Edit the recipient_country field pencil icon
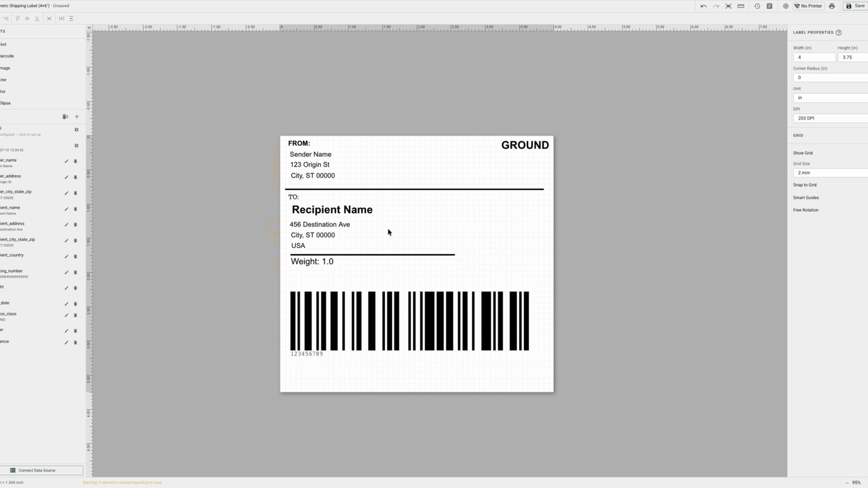Image resolution: width=868 pixels, height=488 pixels. click(x=66, y=256)
